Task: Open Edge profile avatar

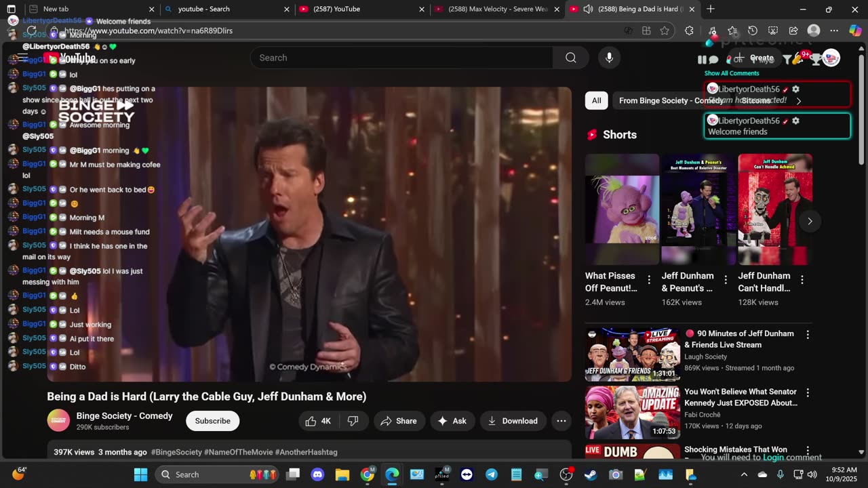Action: pos(814,30)
